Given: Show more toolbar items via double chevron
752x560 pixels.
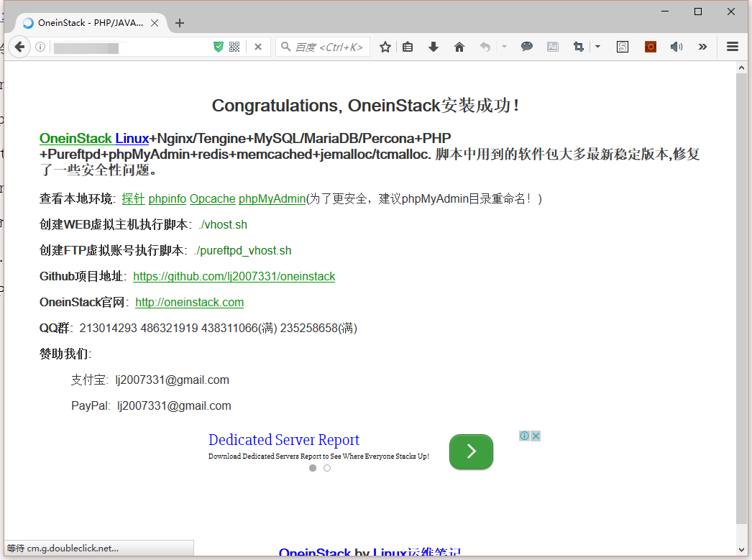Looking at the screenshot, I should (x=702, y=47).
